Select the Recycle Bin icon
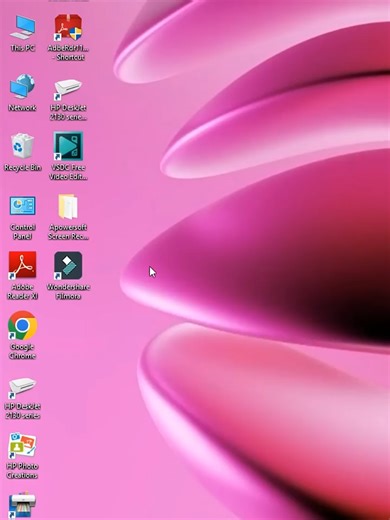Screen dimensions: 390x520 tap(22, 146)
